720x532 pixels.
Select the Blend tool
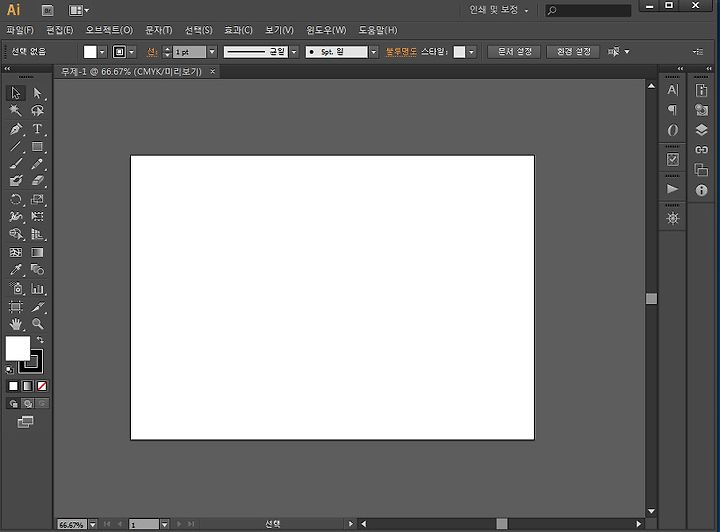[x=37, y=269]
